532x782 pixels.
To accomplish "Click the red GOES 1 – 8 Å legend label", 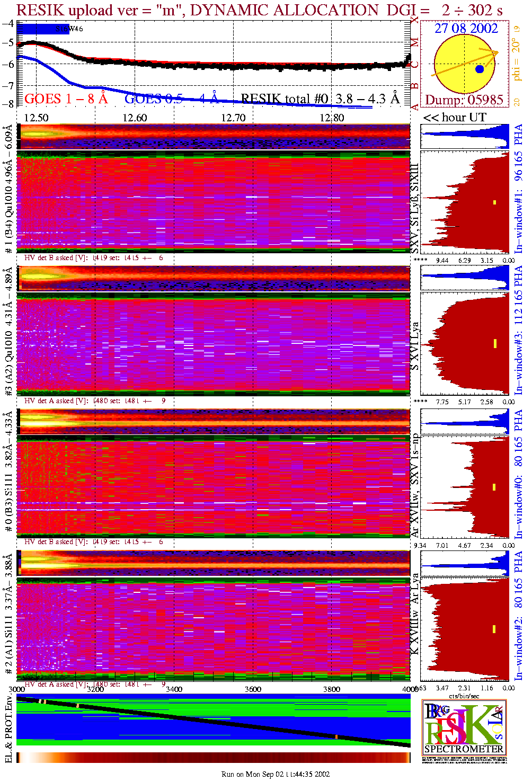I will click(x=66, y=99).
